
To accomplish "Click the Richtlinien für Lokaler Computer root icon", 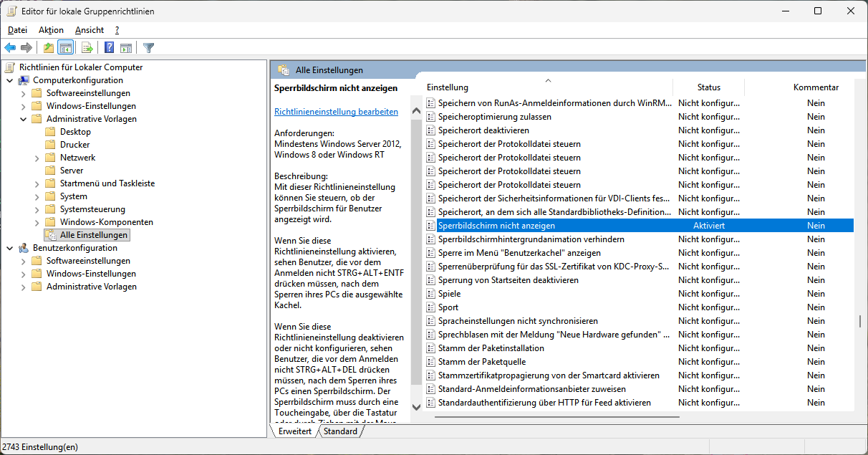I will click(x=9, y=67).
